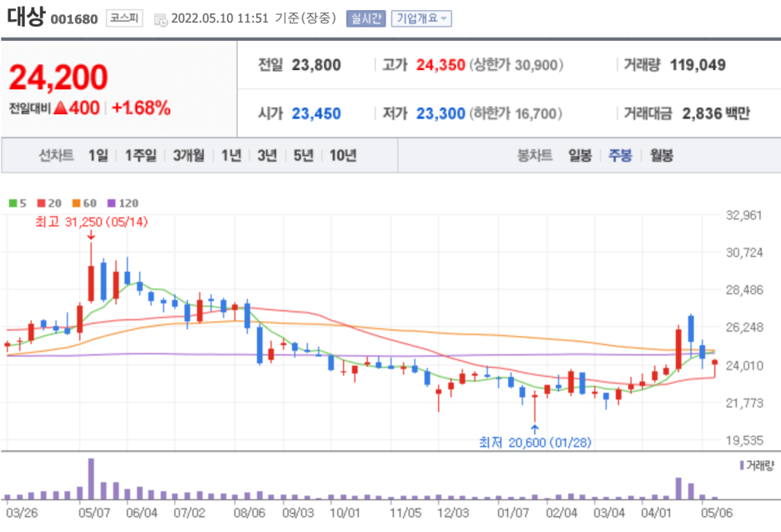Select the 10년 line chart tab
Viewport: 781px width, 532px height.
[343, 155]
